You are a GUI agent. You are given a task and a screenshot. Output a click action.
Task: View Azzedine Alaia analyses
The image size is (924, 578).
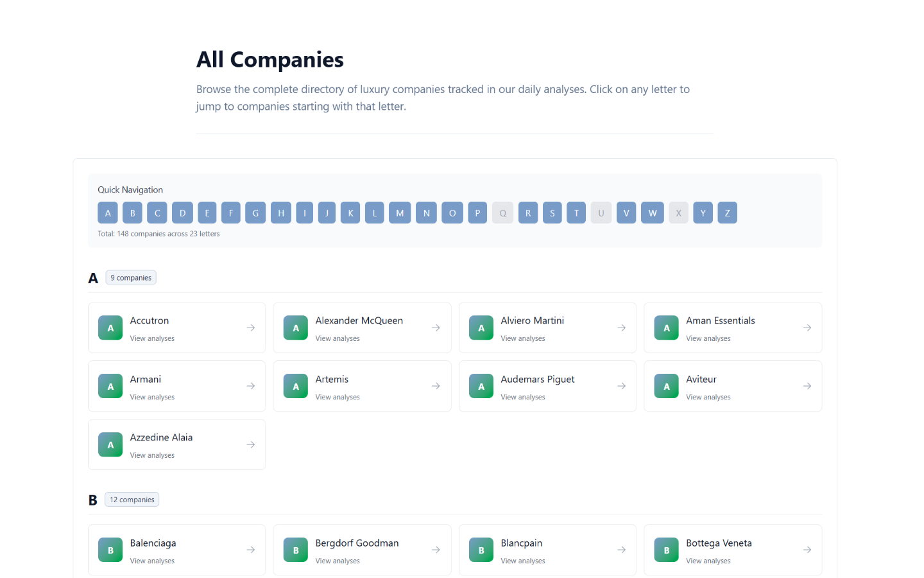point(176,444)
